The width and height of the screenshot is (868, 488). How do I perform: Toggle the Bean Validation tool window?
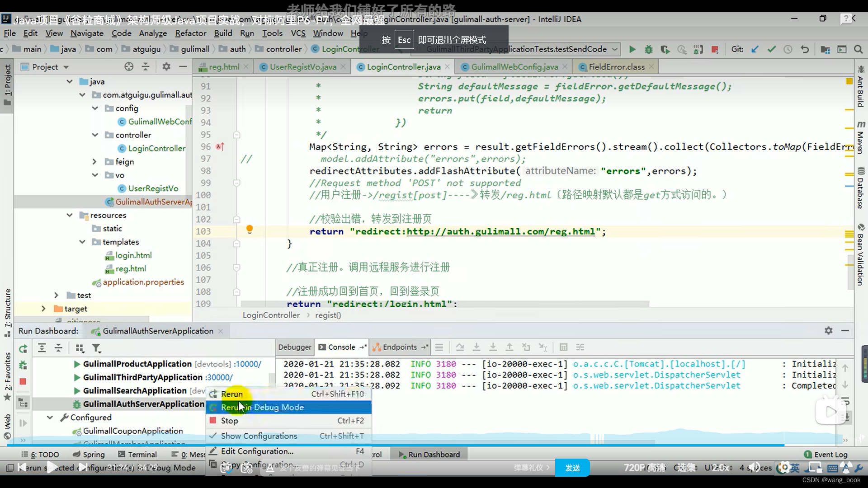pos(861,255)
